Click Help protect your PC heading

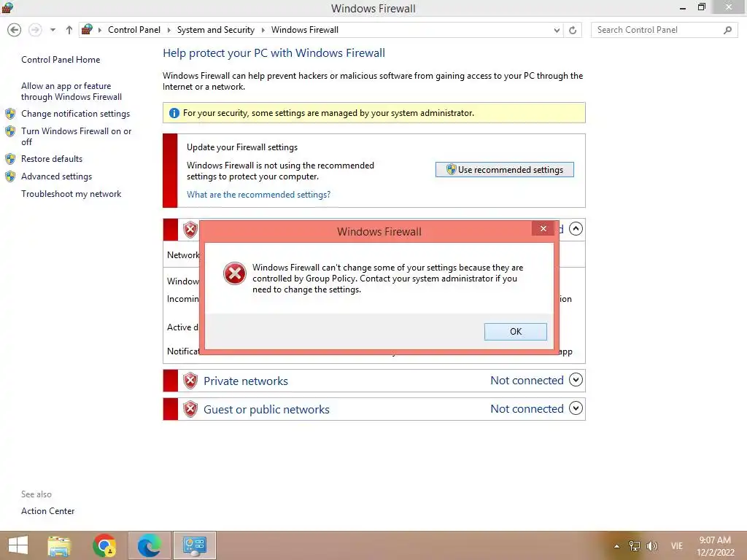click(x=274, y=52)
